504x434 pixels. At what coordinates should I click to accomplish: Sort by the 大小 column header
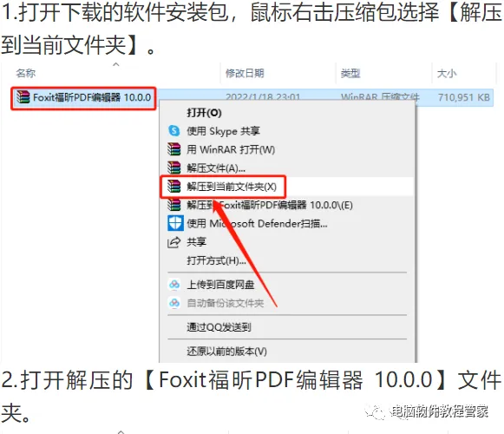point(447,74)
